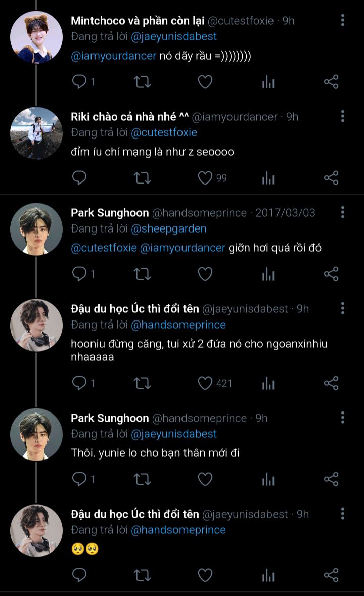Open Riki's profile picture
This screenshot has height=596, width=364.
pyautogui.click(x=36, y=133)
